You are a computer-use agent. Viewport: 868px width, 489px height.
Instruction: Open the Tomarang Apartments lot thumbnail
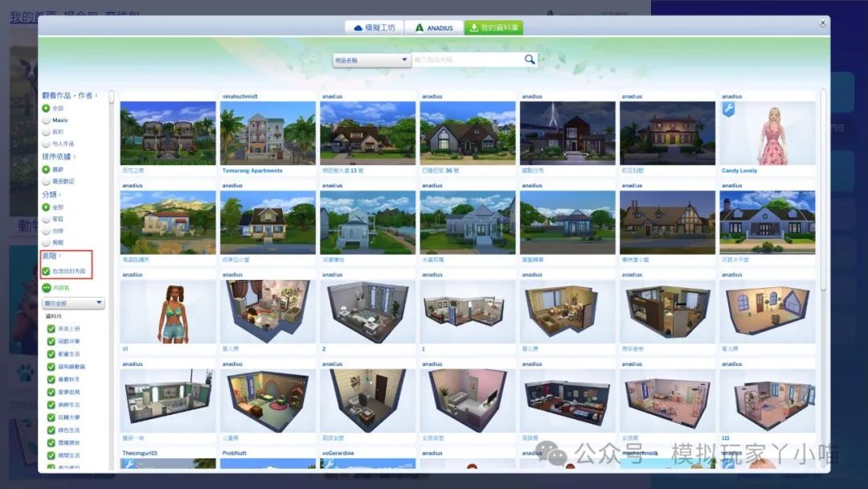268,133
